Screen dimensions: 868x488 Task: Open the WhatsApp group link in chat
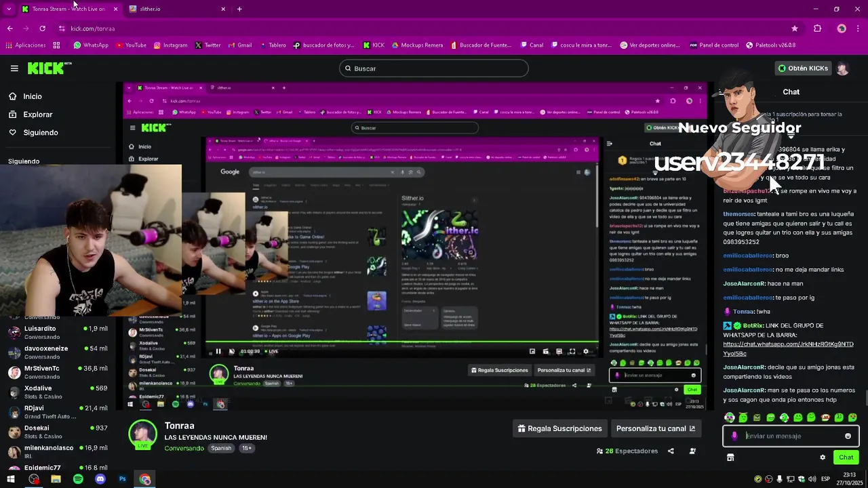[x=788, y=349]
